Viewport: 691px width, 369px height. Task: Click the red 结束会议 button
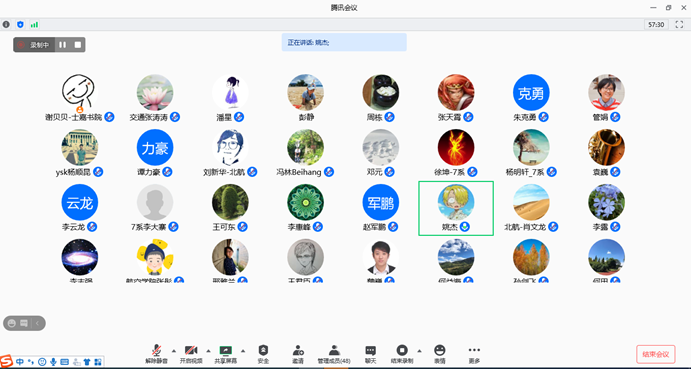coord(656,354)
